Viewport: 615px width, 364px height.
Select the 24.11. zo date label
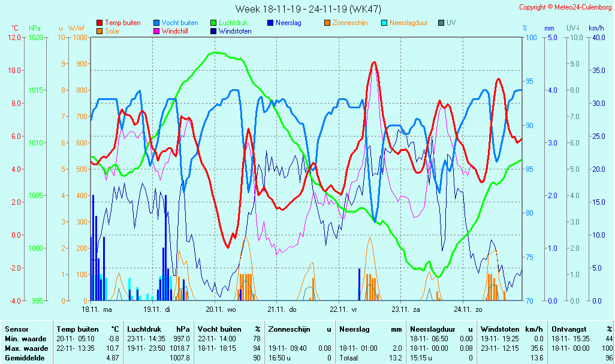(x=468, y=310)
